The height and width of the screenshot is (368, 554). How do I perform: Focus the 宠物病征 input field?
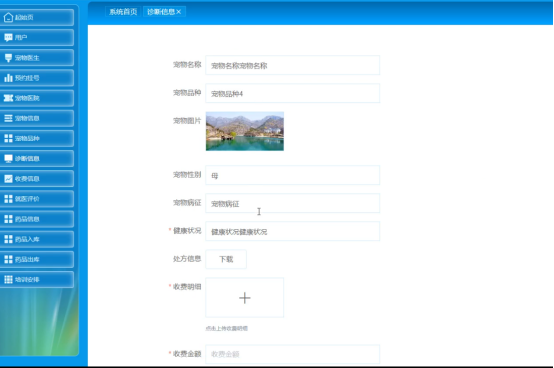pyautogui.click(x=293, y=203)
